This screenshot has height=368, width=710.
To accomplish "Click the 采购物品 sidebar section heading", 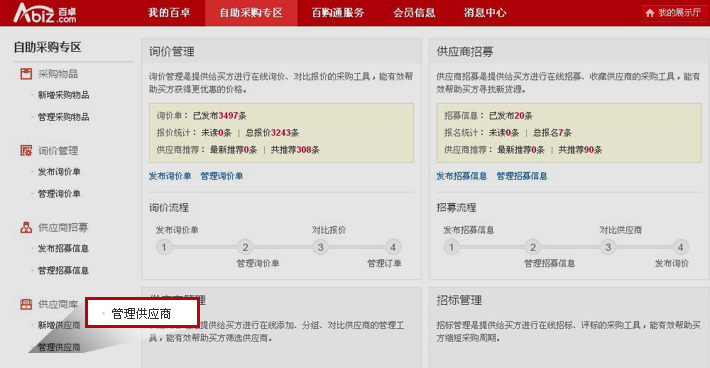I will pyautogui.click(x=58, y=74).
